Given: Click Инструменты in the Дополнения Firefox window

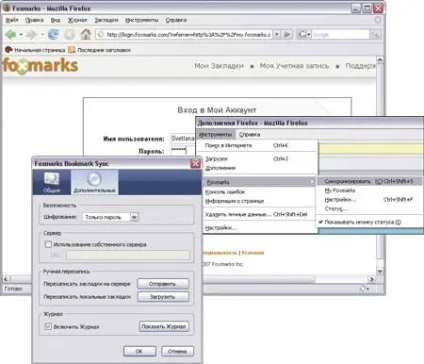Looking at the screenshot, I should pyautogui.click(x=216, y=134).
